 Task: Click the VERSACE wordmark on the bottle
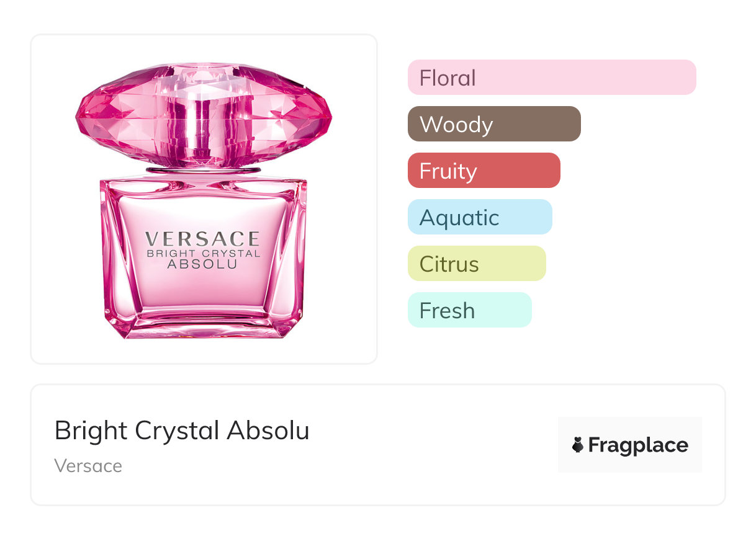202,239
